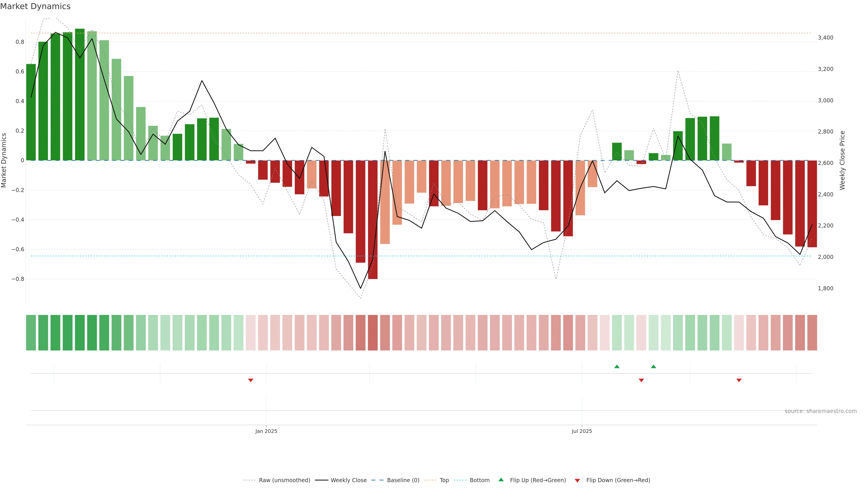Click the second green flip-up marker
The height and width of the screenshot is (488, 868).
[653, 366]
